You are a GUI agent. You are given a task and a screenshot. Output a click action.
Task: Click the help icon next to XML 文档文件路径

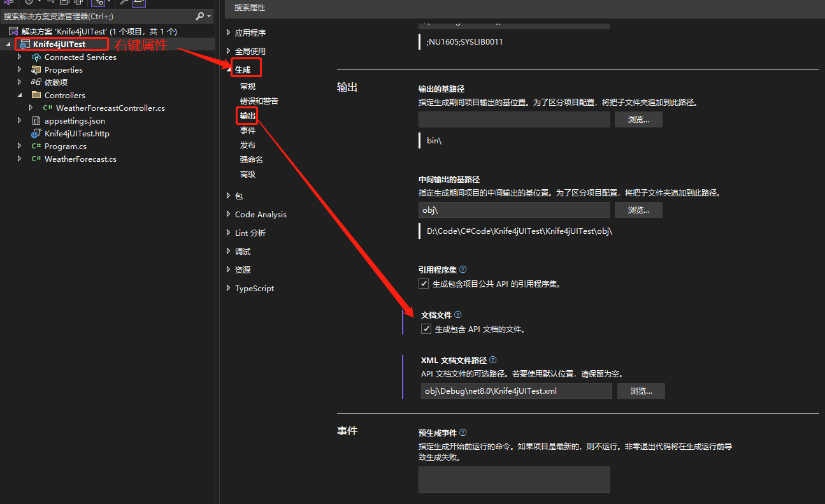(x=493, y=360)
